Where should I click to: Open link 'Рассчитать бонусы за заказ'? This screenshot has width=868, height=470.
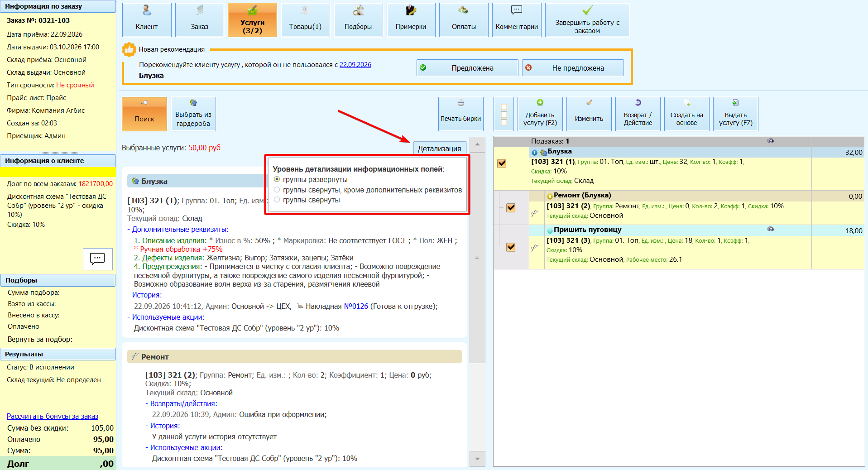tap(53, 416)
